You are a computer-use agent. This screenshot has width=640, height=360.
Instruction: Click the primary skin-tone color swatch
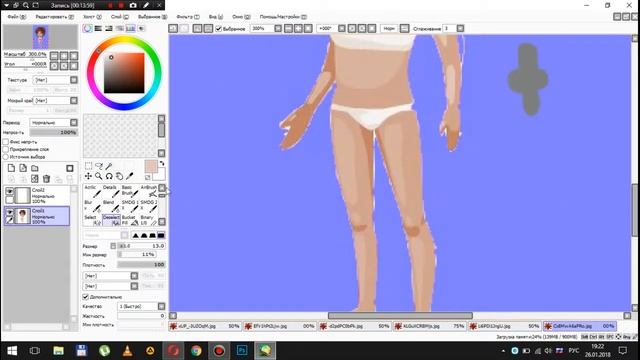coord(151,167)
